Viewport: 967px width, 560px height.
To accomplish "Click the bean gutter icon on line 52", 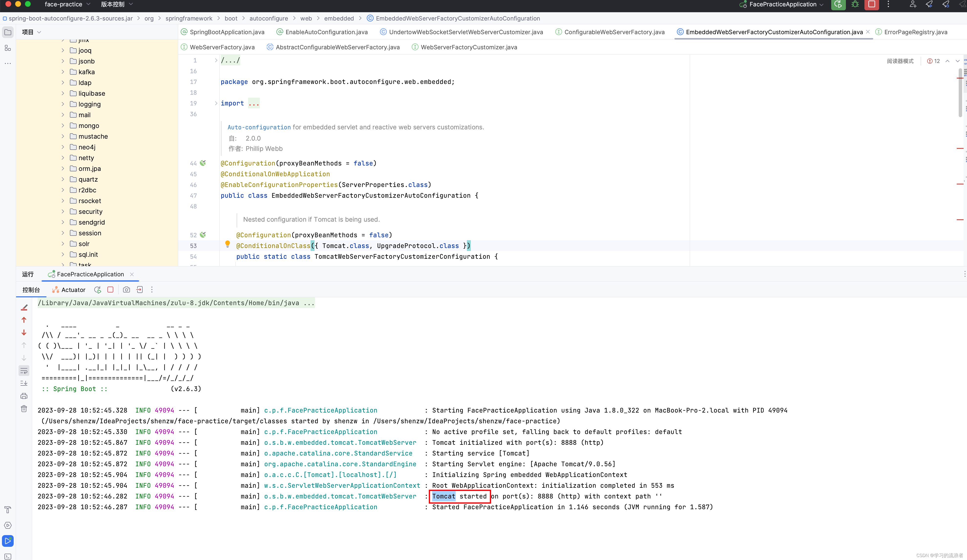I will 203,235.
